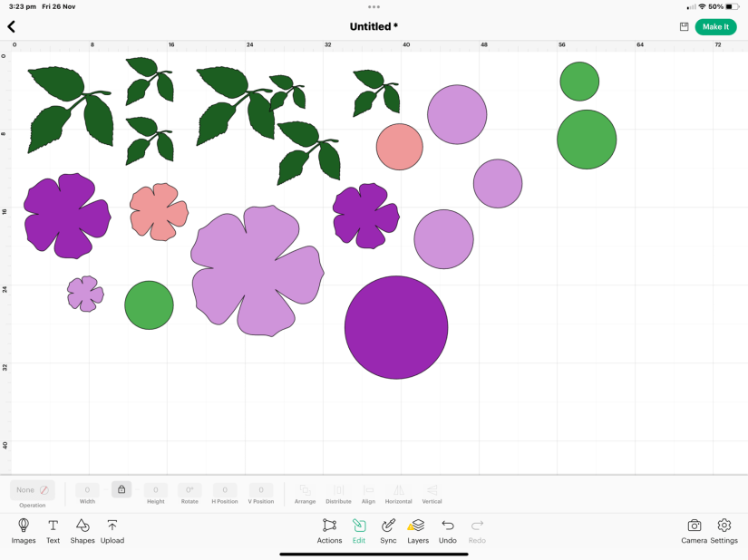Image resolution: width=748 pixels, height=560 pixels.
Task: Tap the Upload icon
Action: pos(112,530)
